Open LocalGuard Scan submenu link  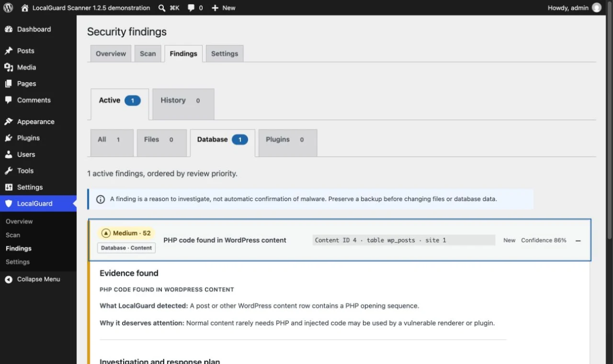tap(13, 235)
